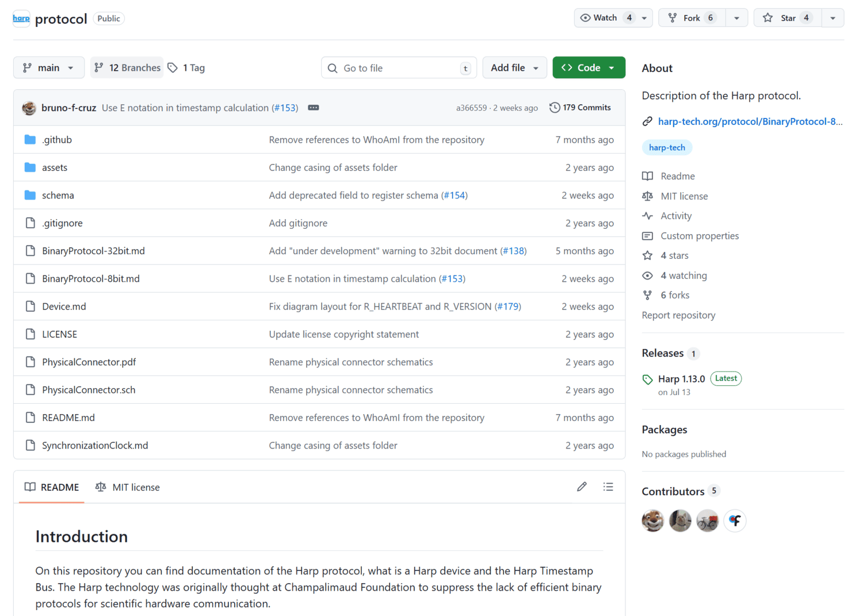Open PhysicalConnector.pdf file
Screen dimensions: 863x616
click(x=89, y=362)
